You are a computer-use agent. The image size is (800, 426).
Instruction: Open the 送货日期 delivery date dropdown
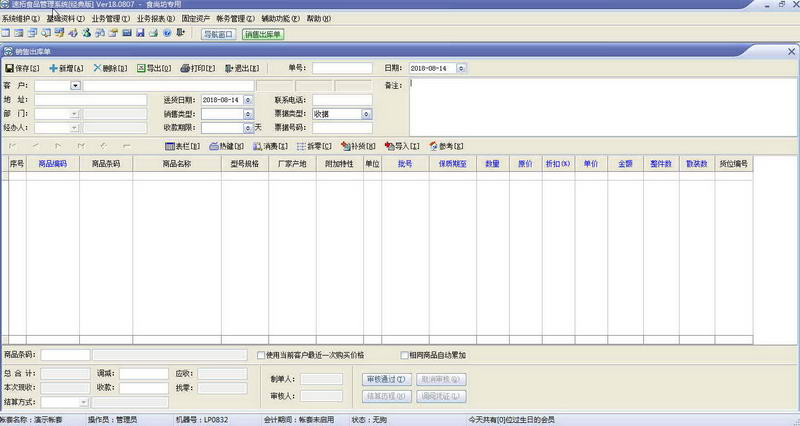tap(248, 100)
